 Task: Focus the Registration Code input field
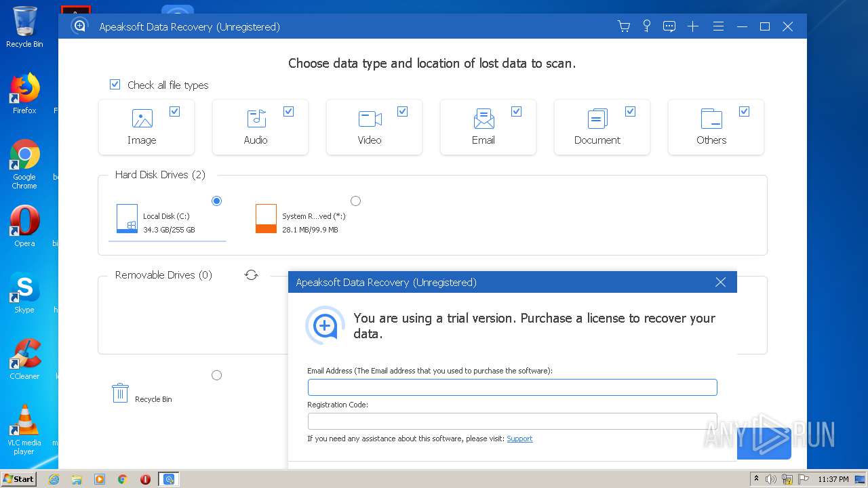[x=512, y=421]
